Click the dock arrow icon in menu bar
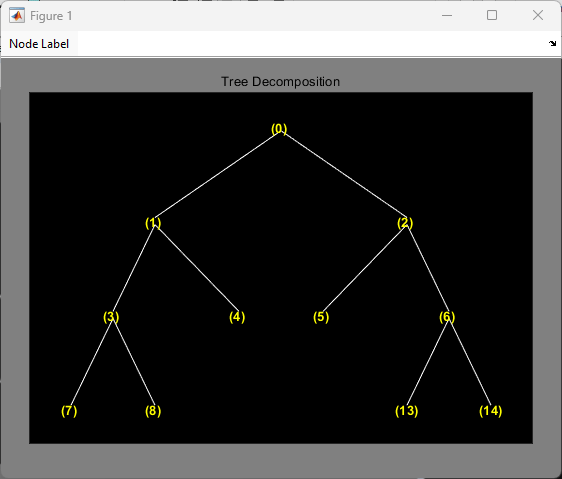562x479 pixels. click(x=552, y=44)
